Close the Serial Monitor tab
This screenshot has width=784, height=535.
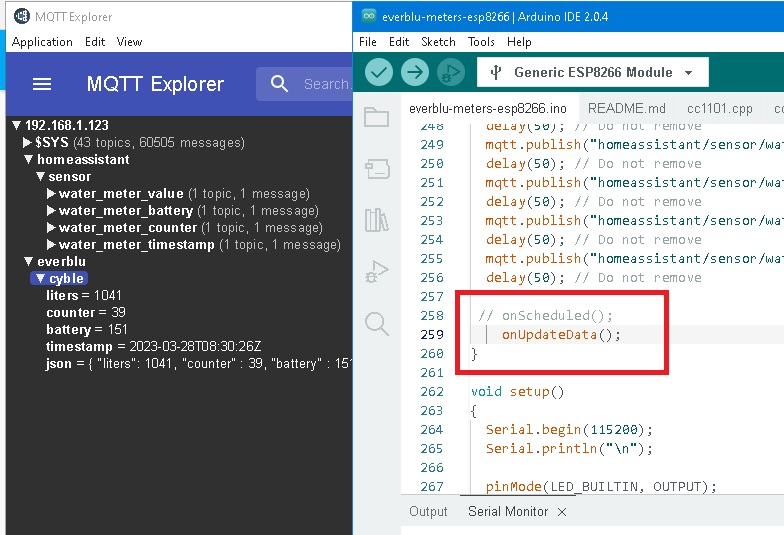[562, 512]
